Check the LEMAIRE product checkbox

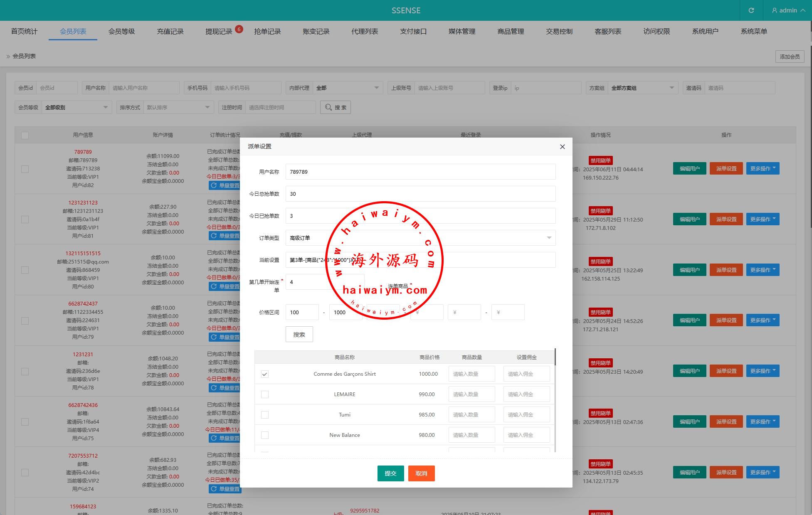[264, 394]
